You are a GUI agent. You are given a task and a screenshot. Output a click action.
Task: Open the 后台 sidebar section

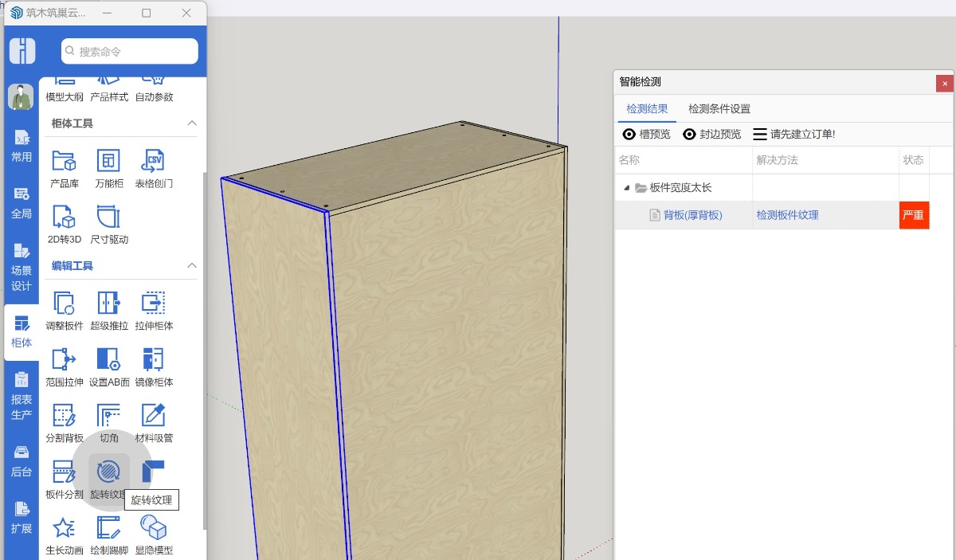(x=22, y=462)
